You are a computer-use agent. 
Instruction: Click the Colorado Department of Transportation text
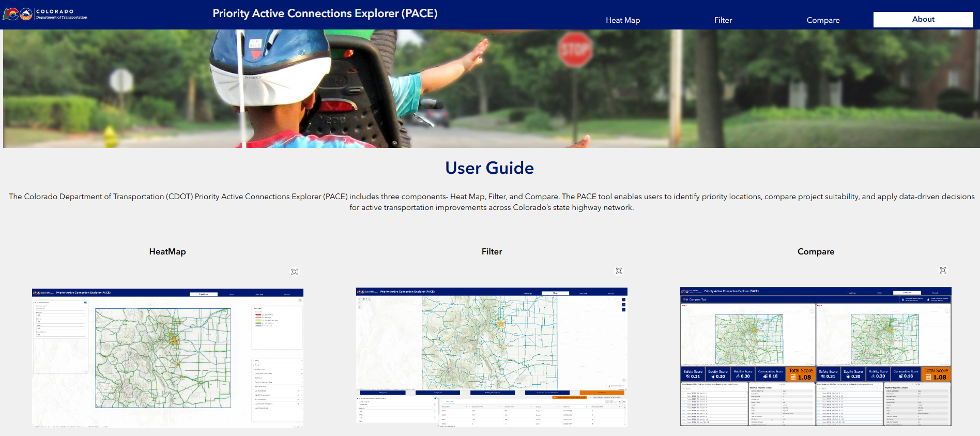(62, 14)
